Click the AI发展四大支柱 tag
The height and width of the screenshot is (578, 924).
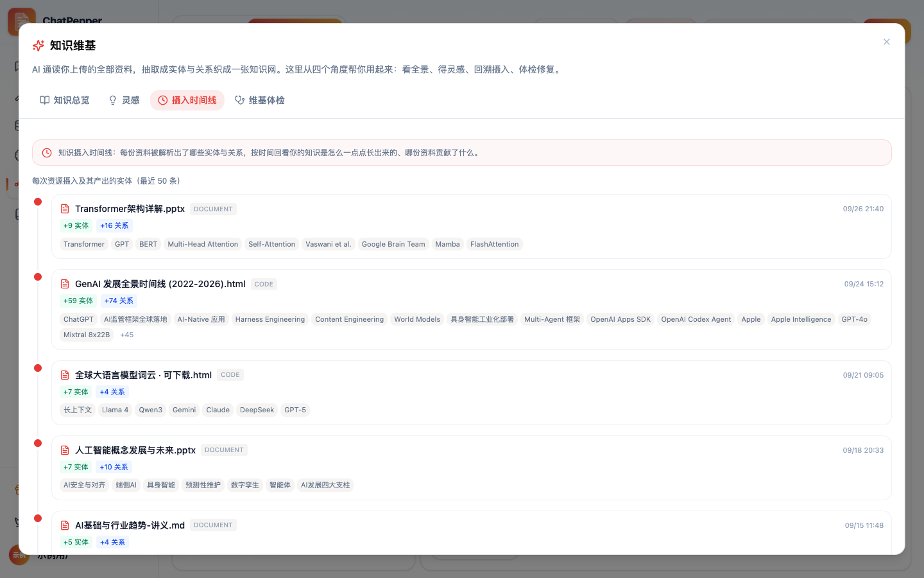coord(325,485)
